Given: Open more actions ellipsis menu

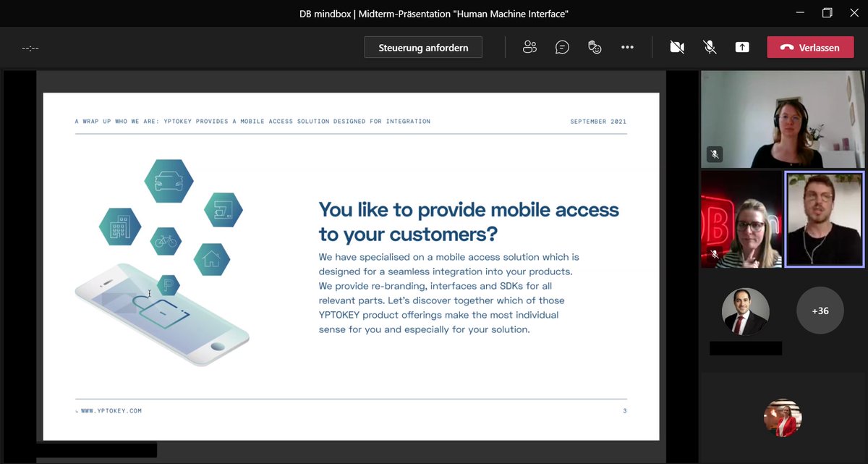Looking at the screenshot, I should 627,48.
